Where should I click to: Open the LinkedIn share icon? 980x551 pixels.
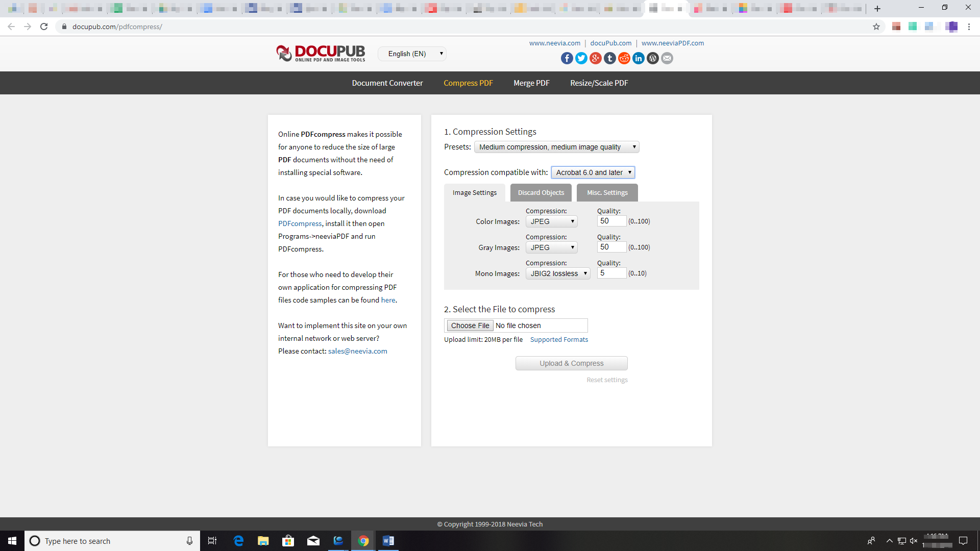pos(638,58)
